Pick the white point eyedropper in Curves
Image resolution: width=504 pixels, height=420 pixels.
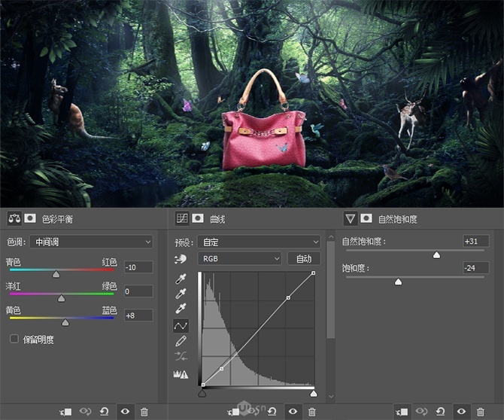coord(181,309)
